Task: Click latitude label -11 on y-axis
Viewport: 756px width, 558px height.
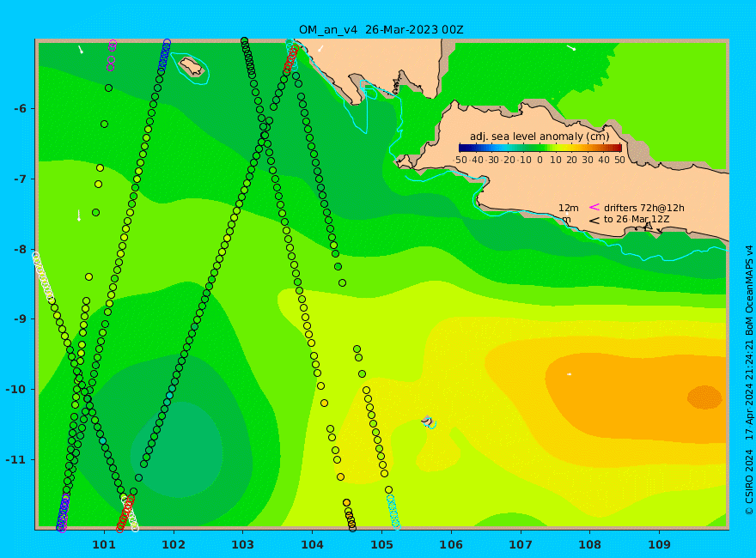Action: click(x=18, y=459)
